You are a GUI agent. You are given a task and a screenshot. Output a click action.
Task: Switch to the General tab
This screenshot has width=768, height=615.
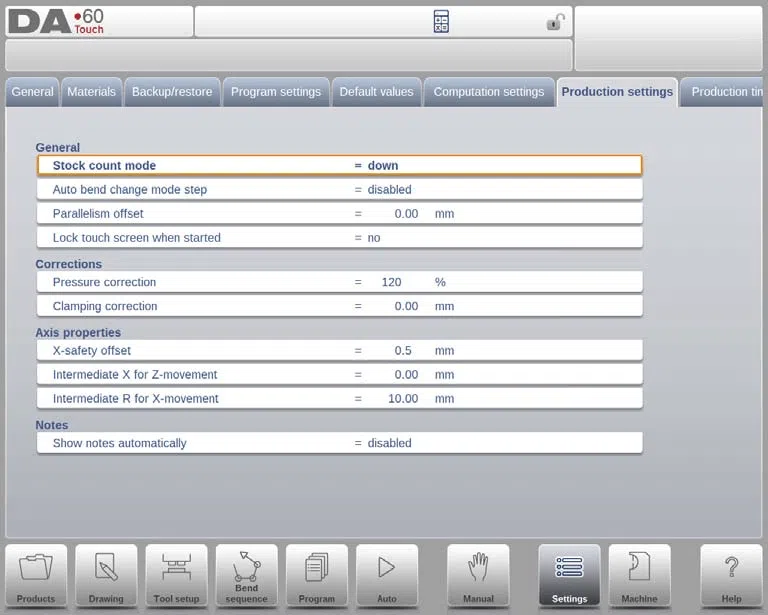click(x=32, y=92)
